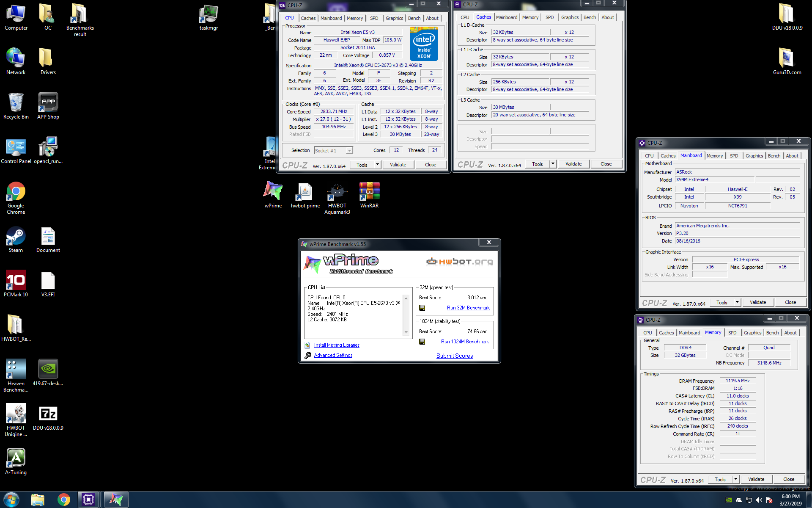The image size is (812, 508).
Task: Launch Steam desktop shortcut
Action: tap(16, 240)
